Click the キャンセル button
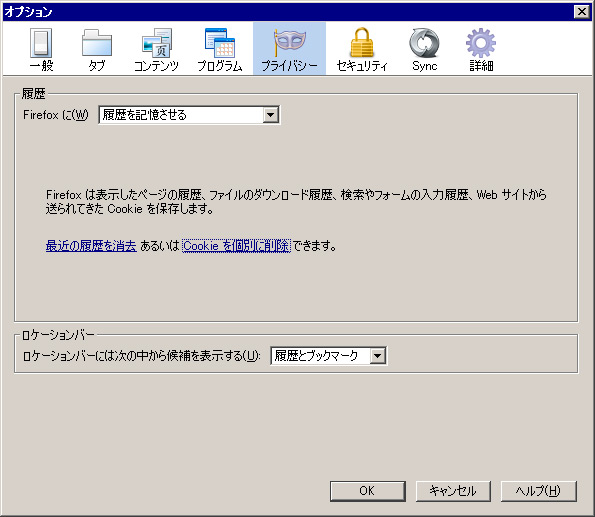The image size is (595, 517). click(x=453, y=491)
